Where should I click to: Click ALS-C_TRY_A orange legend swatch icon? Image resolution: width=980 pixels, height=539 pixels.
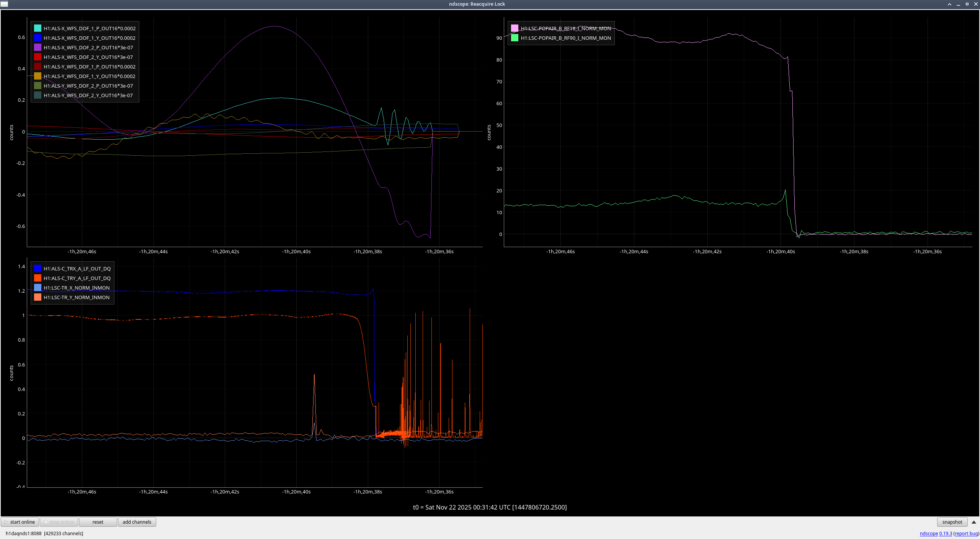[x=38, y=278]
